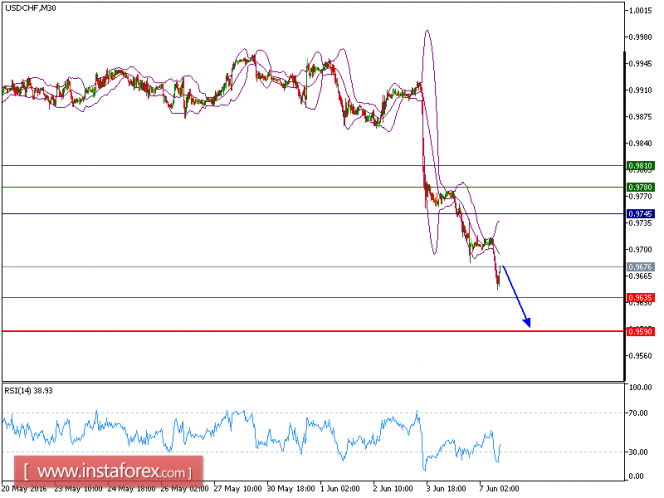
Task: Click the 26 May 02:00 time label
Action: tap(185, 489)
